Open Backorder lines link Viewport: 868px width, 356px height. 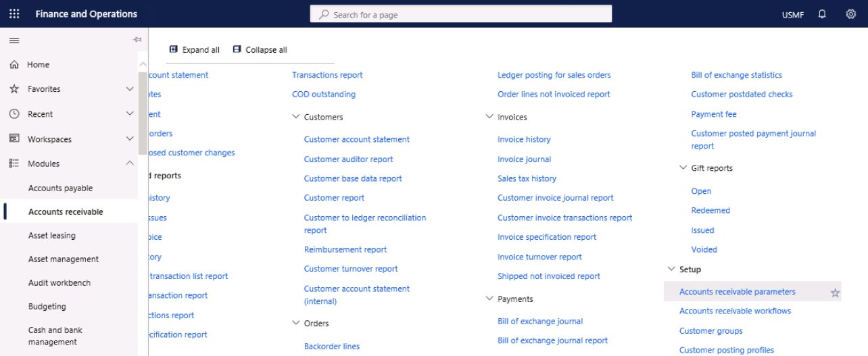point(332,347)
